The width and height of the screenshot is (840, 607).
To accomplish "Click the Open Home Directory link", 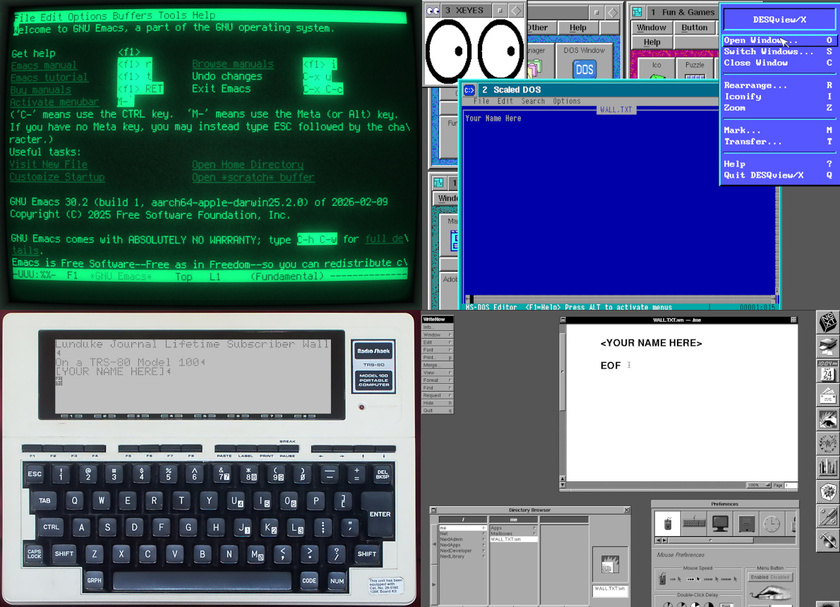I will 248,164.
